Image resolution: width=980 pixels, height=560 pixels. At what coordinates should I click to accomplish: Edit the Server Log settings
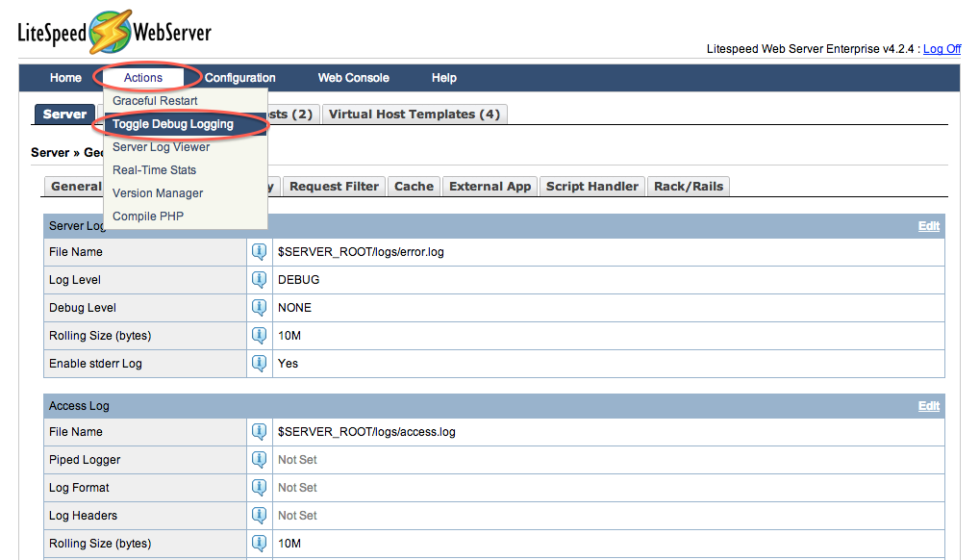927,225
